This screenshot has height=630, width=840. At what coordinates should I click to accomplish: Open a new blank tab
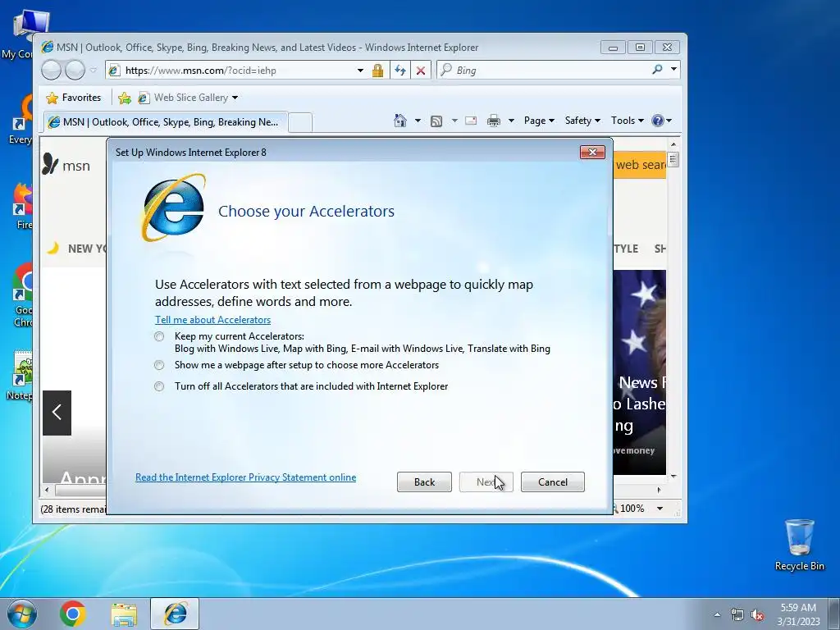[300, 123]
